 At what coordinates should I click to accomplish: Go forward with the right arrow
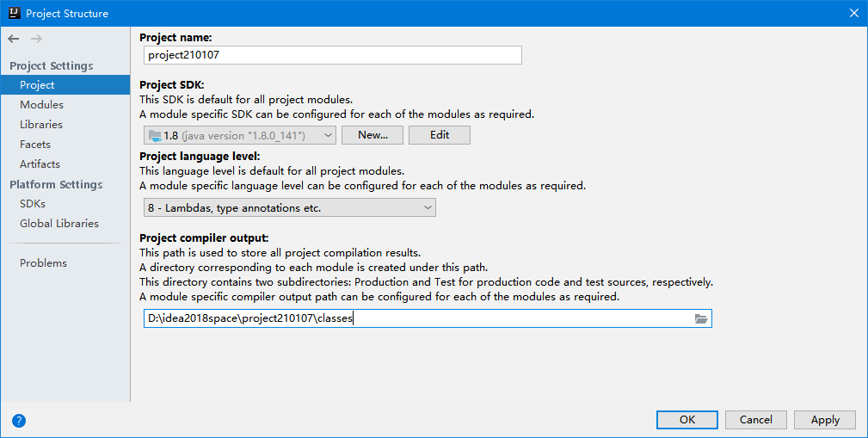point(36,39)
